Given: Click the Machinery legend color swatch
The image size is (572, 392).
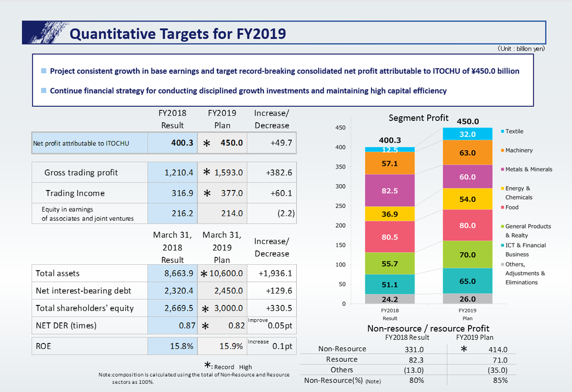Looking at the screenshot, I should pos(502,150).
